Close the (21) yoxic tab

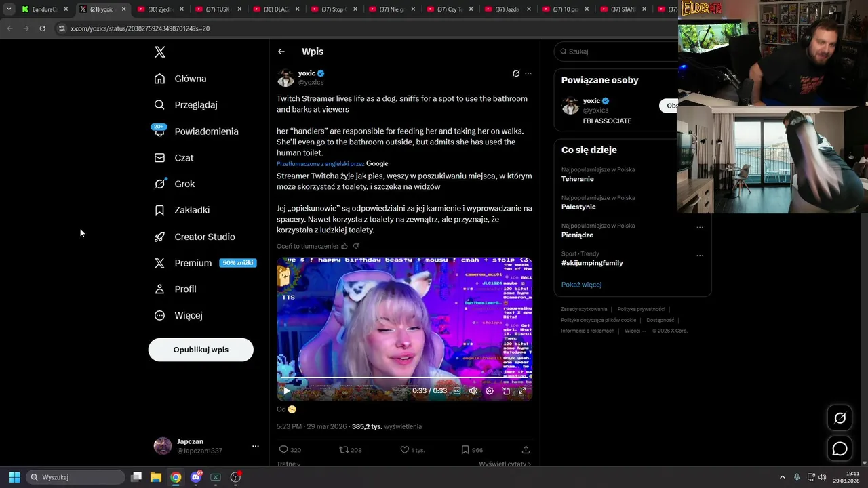click(123, 9)
